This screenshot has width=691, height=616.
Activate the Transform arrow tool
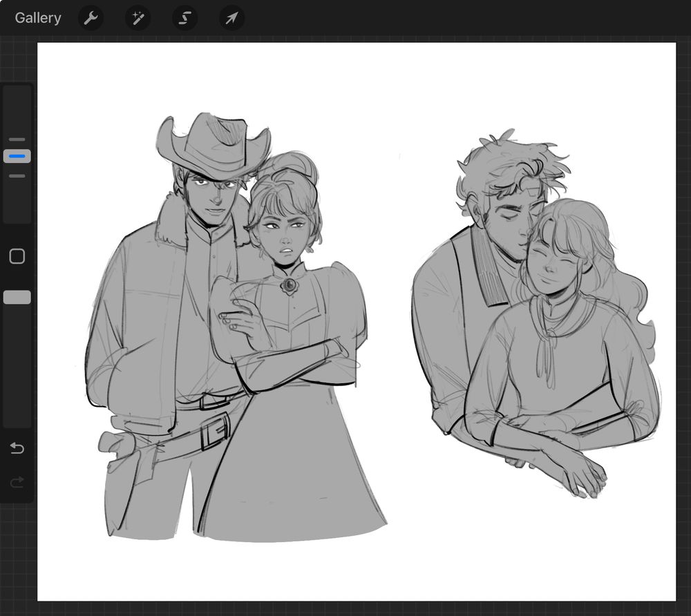pyautogui.click(x=231, y=18)
